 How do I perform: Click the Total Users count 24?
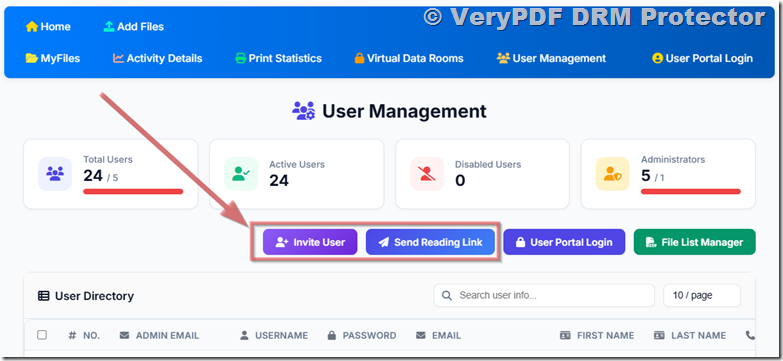click(93, 176)
